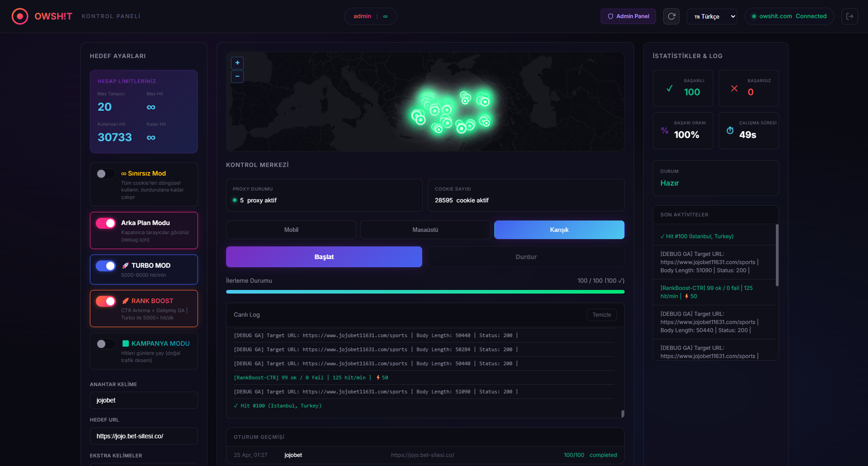Switch to the Masaüstü device tab
868x466 pixels.
[425, 230]
